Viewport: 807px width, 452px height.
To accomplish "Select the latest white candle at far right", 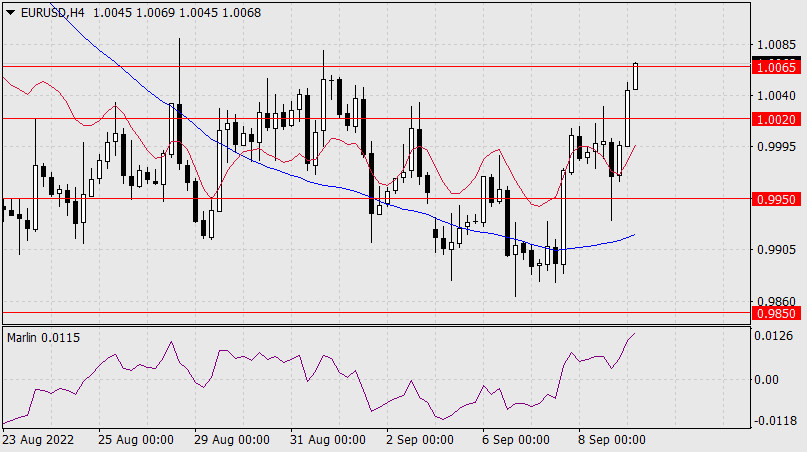I will point(636,76).
